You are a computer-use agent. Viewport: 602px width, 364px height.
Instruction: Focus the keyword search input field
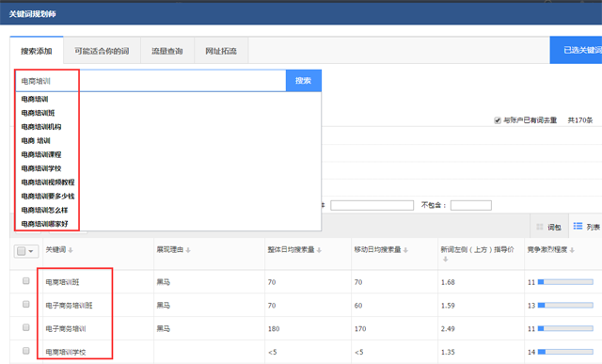[150, 81]
